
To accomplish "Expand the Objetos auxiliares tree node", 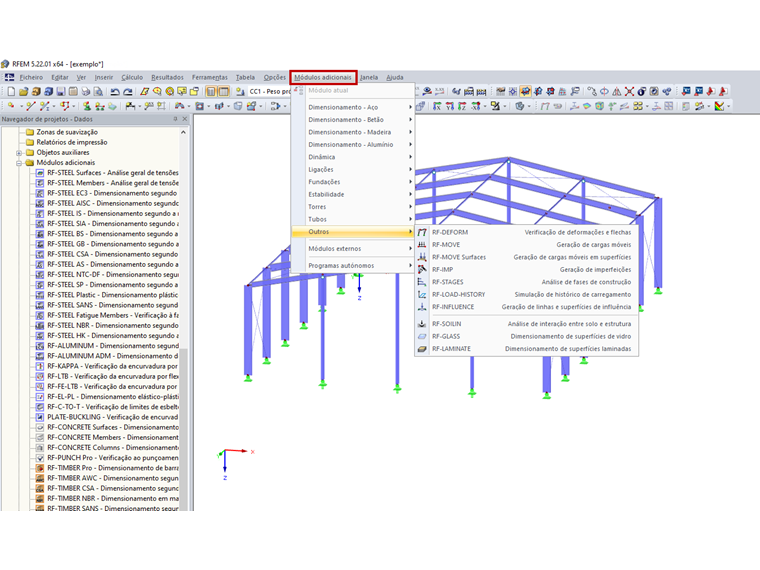I will point(19,153).
